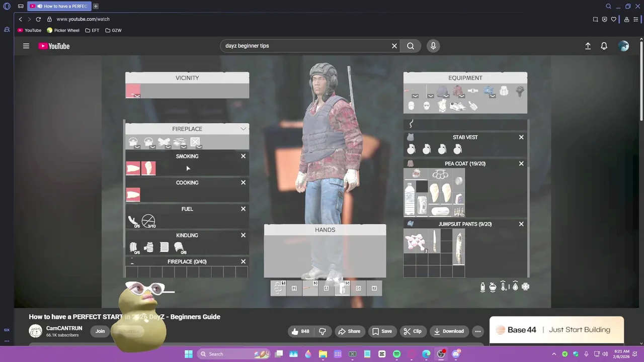Screen dimensions: 644x362
Task: Like the video with 848 likes
Action: 300,331
